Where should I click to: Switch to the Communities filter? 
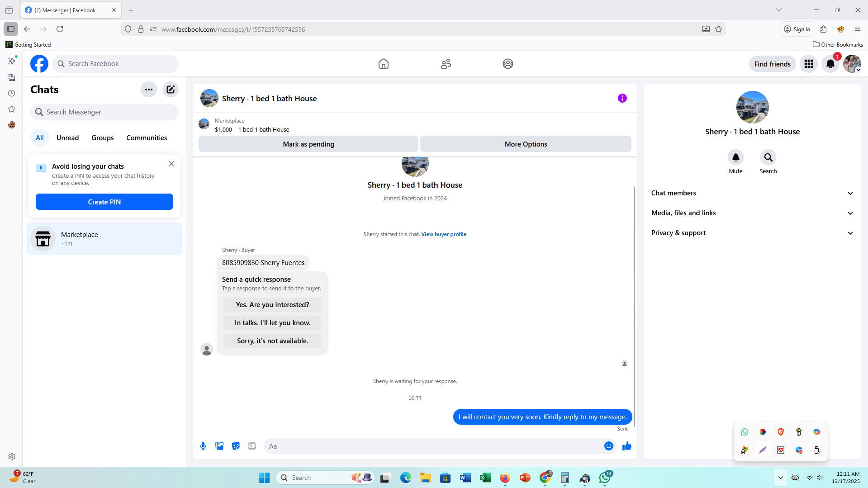[147, 138]
